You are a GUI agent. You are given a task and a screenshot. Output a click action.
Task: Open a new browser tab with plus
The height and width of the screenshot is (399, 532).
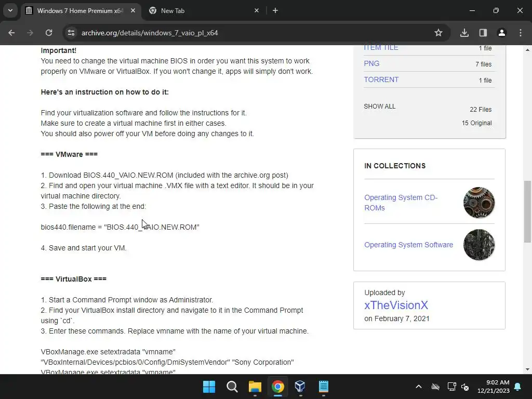(275, 10)
